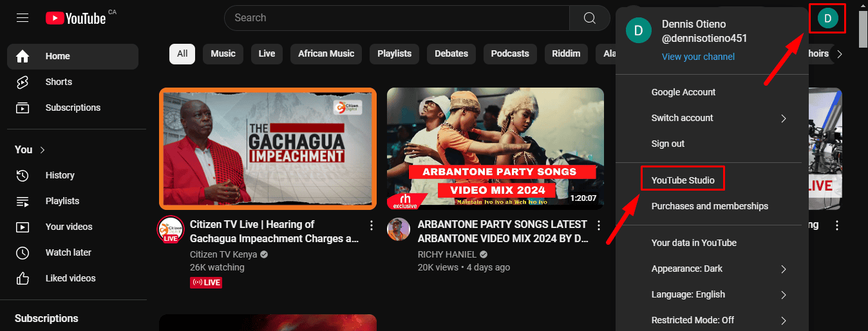Go to Subscriptions in sidebar
The image size is (868, 331).
point(72,108)
